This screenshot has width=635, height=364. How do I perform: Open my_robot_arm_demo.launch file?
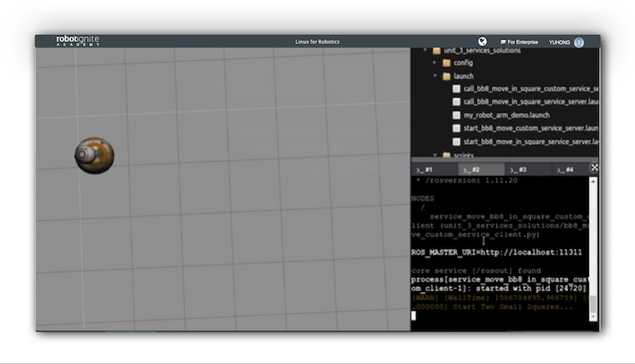[506, 115]
